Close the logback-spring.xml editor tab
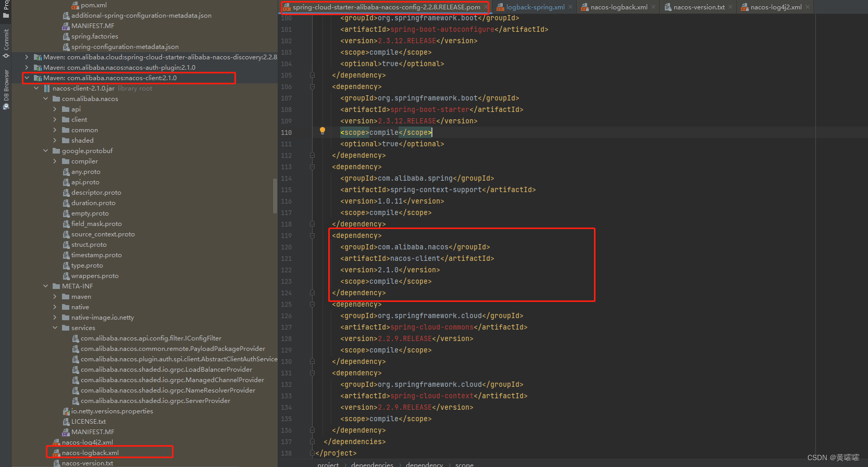Screen dimensions: 868x467 coord(571,7)
